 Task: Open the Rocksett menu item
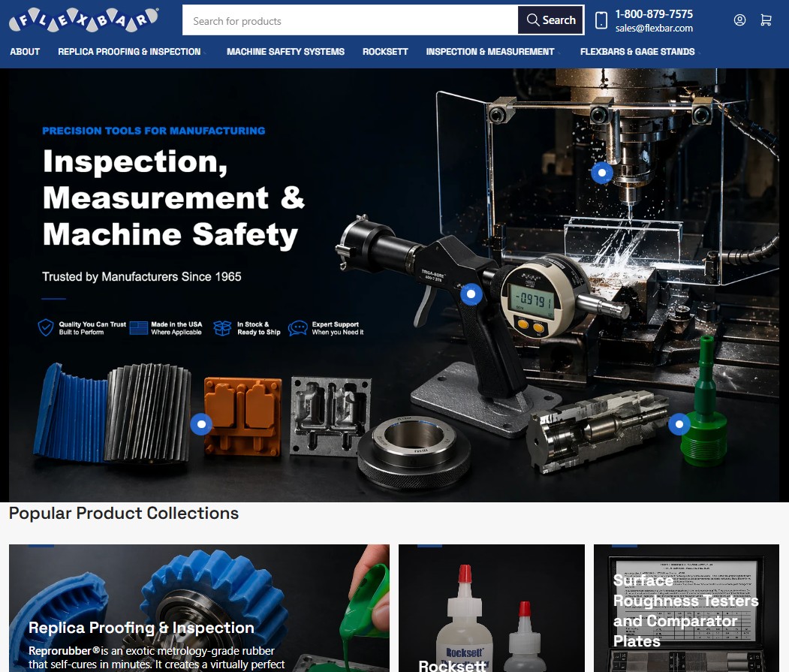click(x=385, y=51)
